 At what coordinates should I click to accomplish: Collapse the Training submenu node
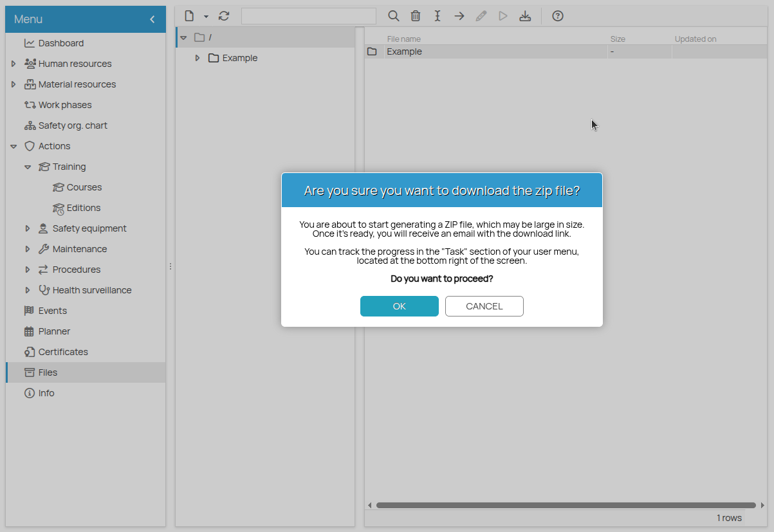pos(28,167)
